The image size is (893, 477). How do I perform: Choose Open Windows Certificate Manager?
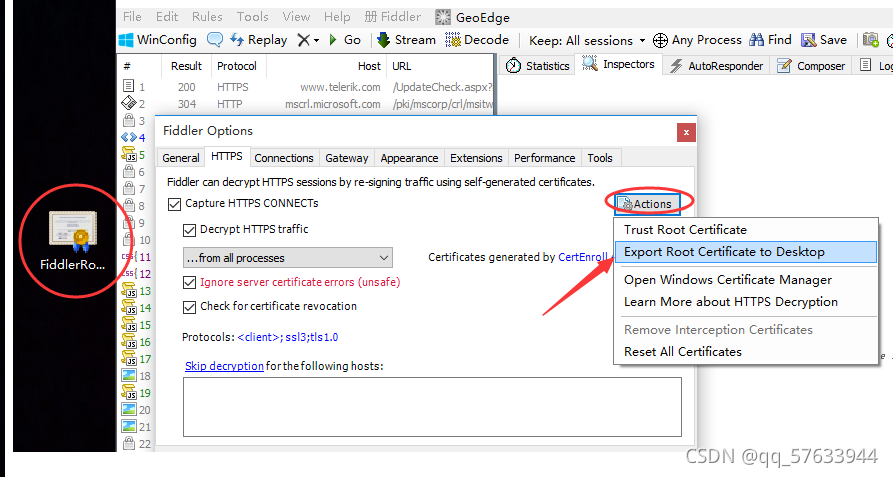coord(745,280)
